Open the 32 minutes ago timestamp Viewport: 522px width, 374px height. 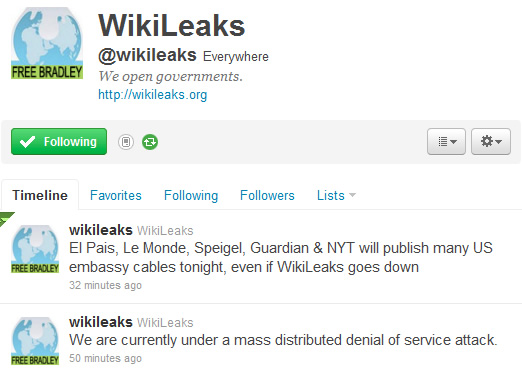tap(105, 285)
